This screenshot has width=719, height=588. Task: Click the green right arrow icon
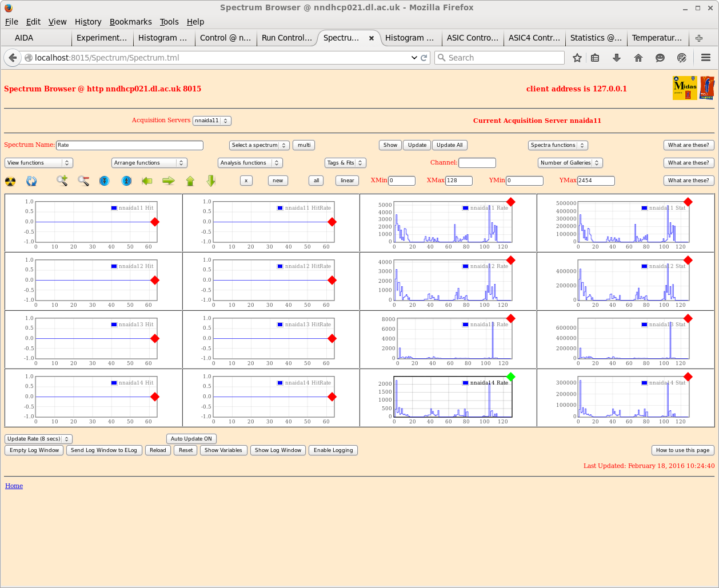pos(169,181)
